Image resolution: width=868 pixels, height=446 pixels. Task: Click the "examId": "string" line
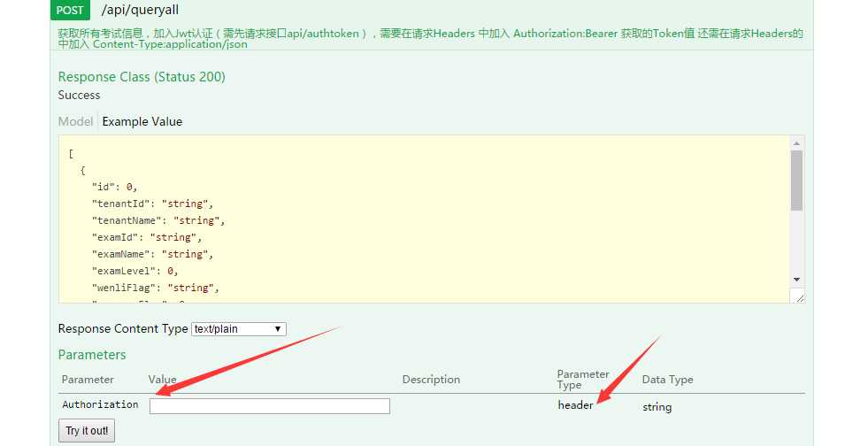point(147,237)
